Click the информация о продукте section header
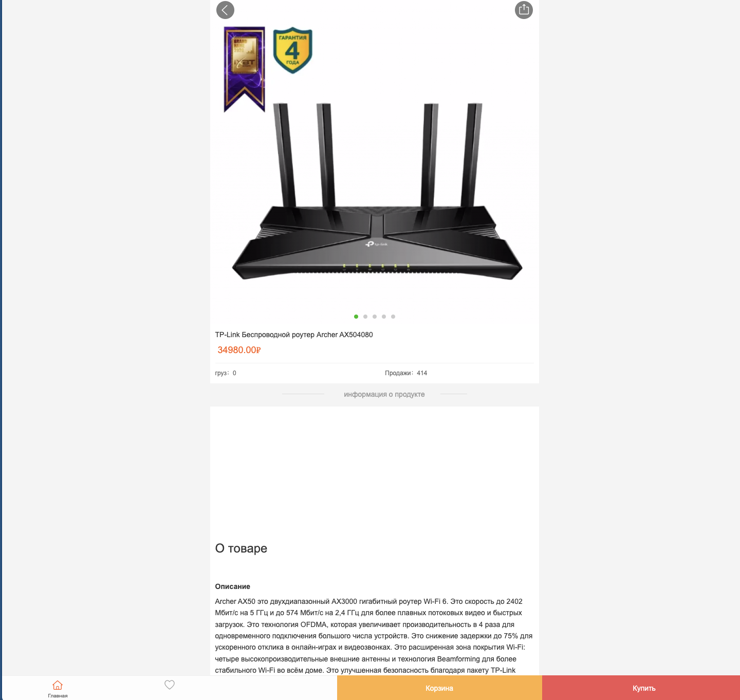This screenshot has height=700, width=740. point(384,394)
